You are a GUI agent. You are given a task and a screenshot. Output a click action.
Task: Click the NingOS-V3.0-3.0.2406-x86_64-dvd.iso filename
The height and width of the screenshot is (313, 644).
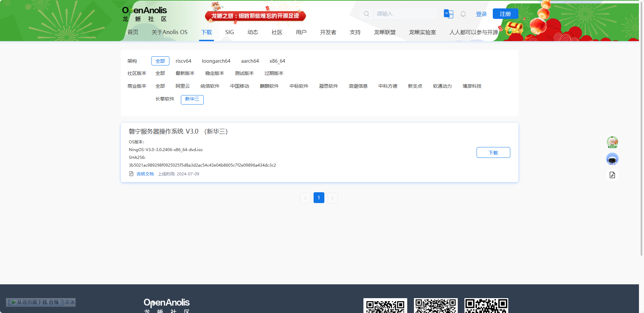(166, 150)
